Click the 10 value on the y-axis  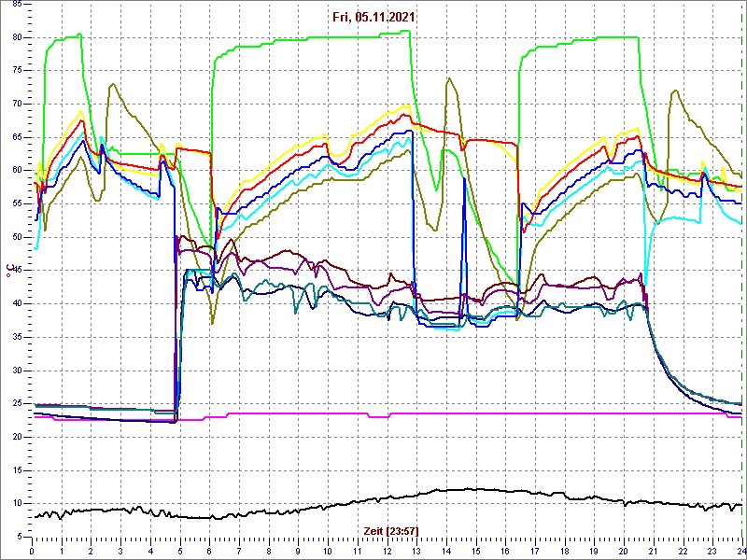[18, 503]
